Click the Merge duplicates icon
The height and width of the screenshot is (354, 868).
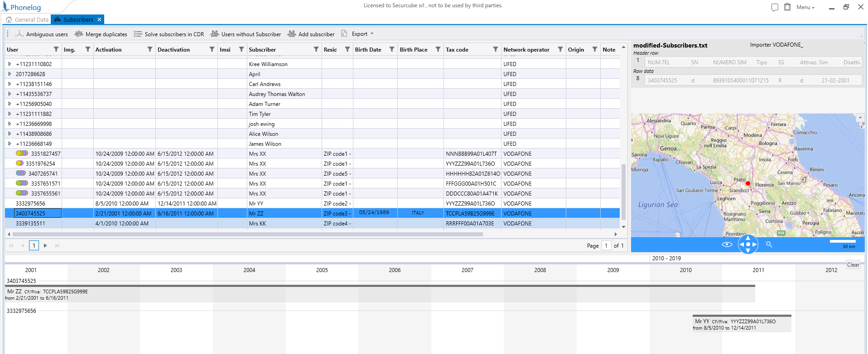79,34
